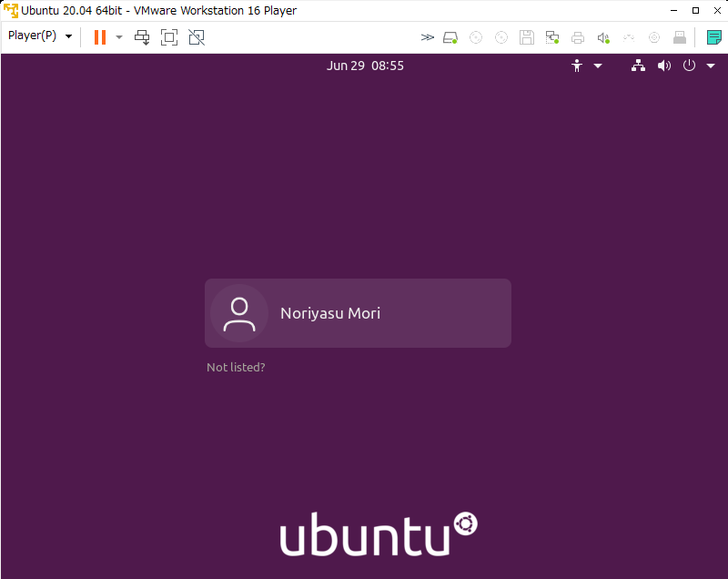This screenshot has height=579, width=728.
Task: Click the Ubuntu power icon
Action: coord(689,66)
